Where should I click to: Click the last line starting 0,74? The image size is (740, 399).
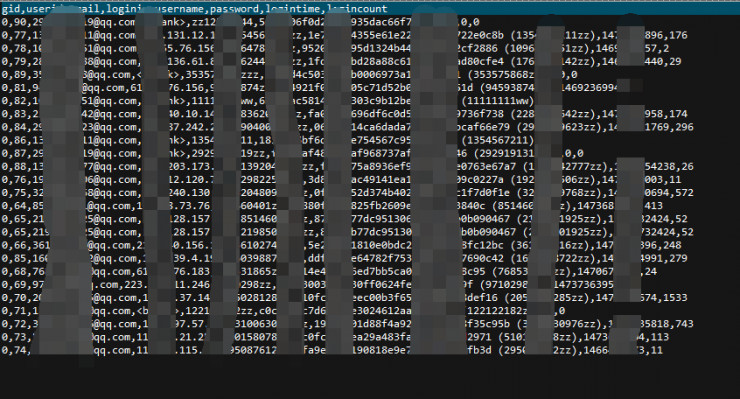(x=332, y=350)
